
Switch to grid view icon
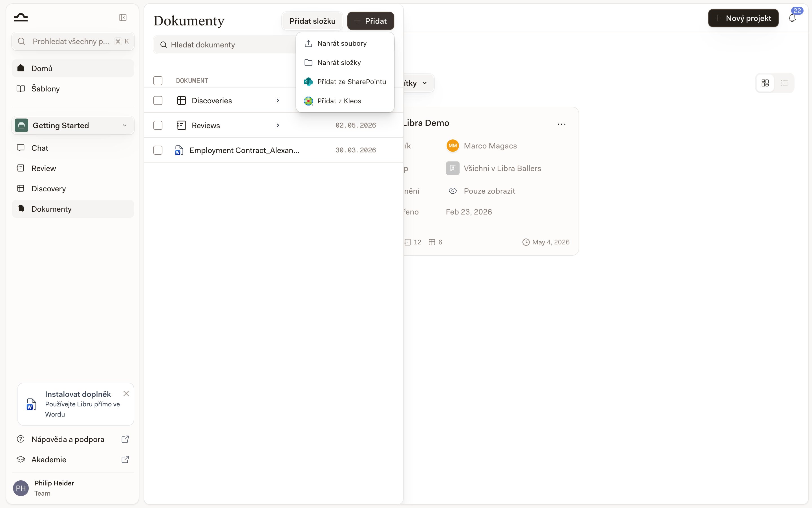click(x=765, y=83)
